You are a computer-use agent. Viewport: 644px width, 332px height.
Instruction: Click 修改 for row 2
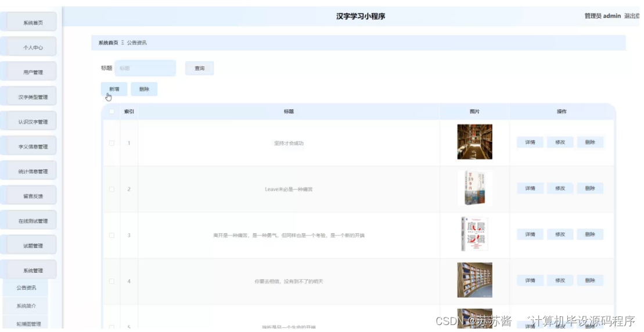(x=560, y=188)
